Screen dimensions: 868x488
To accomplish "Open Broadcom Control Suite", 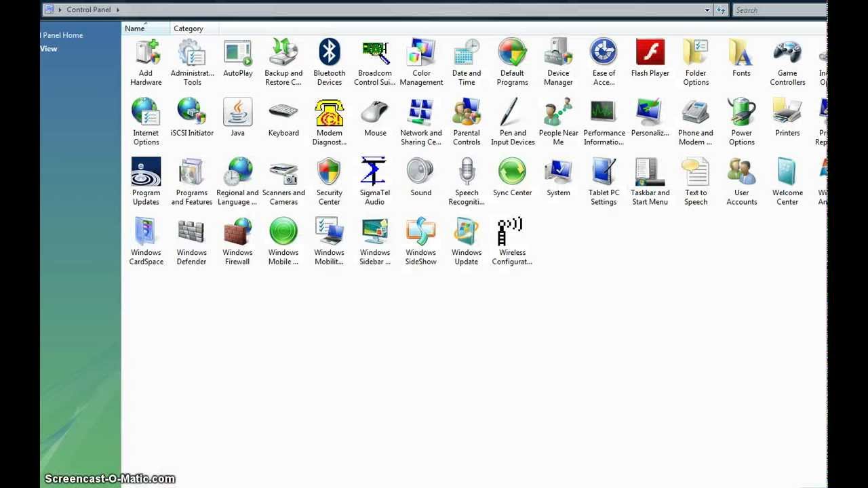I will tap(375, 62).
